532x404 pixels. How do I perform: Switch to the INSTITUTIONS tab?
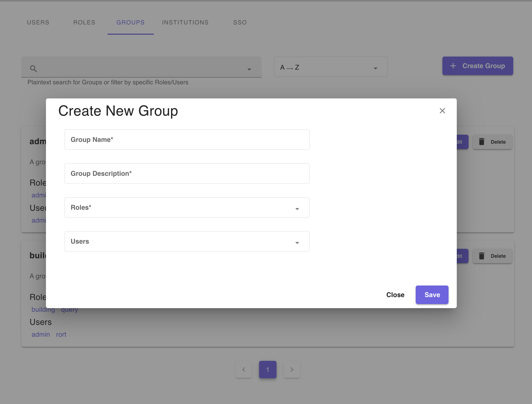click(185, 22)
